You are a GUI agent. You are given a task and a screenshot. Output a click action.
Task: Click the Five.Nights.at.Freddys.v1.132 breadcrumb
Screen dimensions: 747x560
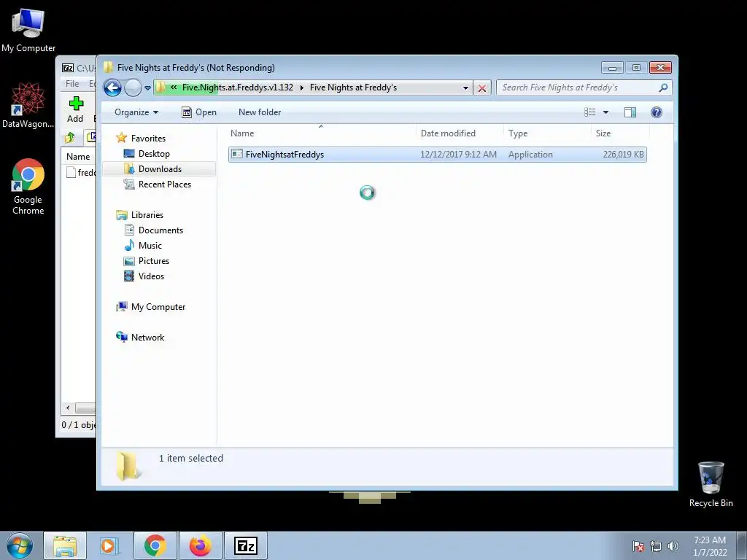237,87
